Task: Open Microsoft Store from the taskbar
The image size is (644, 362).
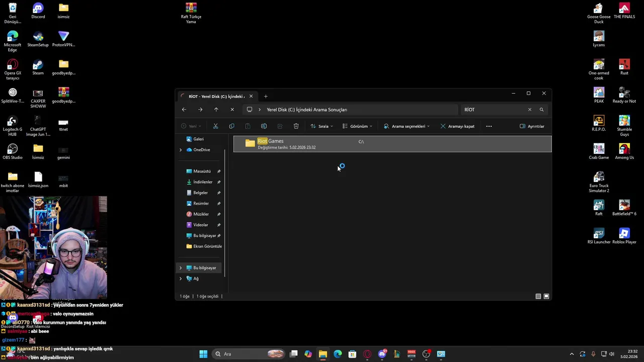Action: tap(352, 354)
